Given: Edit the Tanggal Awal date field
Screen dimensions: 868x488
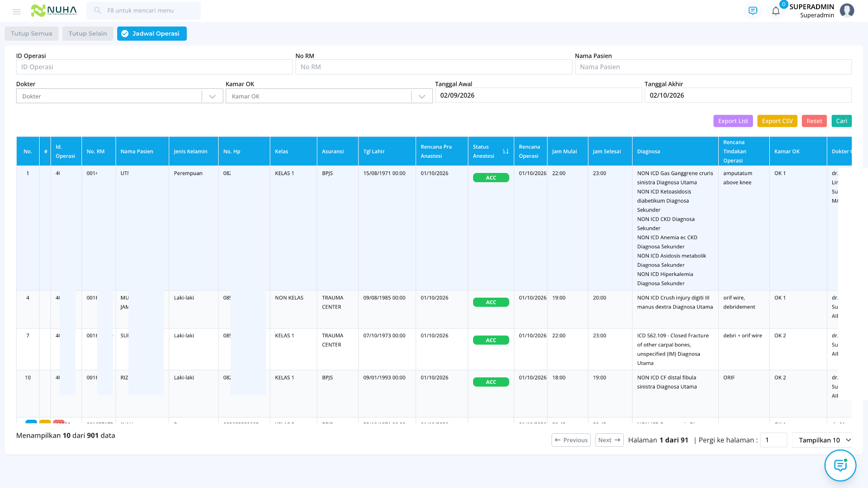Looking at the screenshot, I should (x=538, y=95).
